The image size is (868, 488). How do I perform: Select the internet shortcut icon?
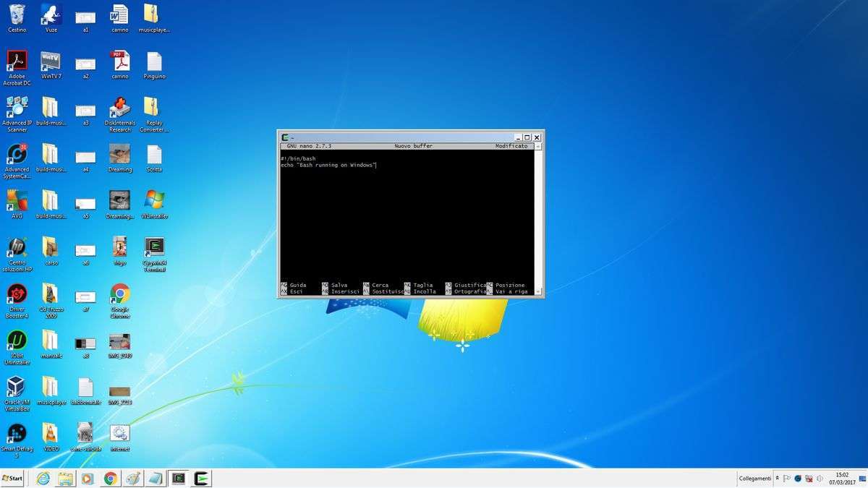coord(120,437)
